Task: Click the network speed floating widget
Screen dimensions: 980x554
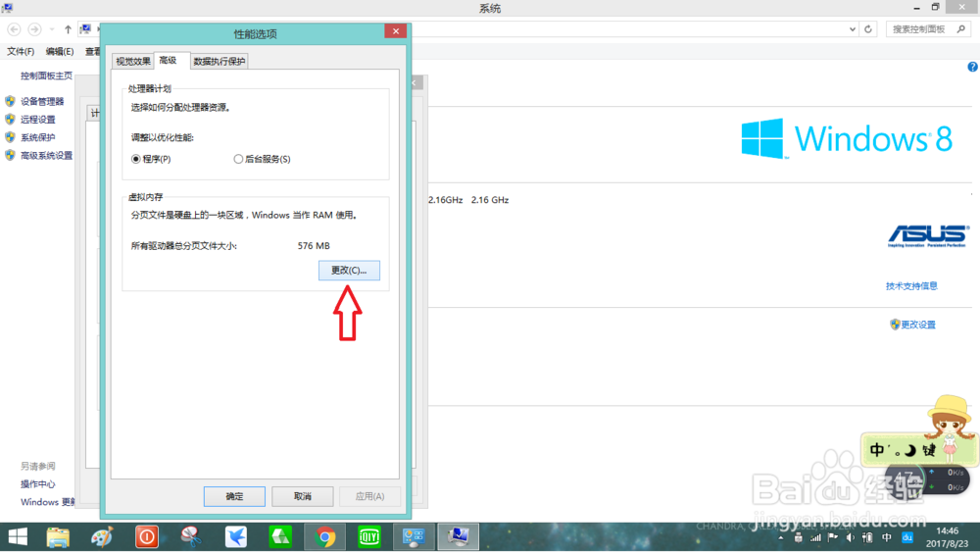Action: coord(927,479)
